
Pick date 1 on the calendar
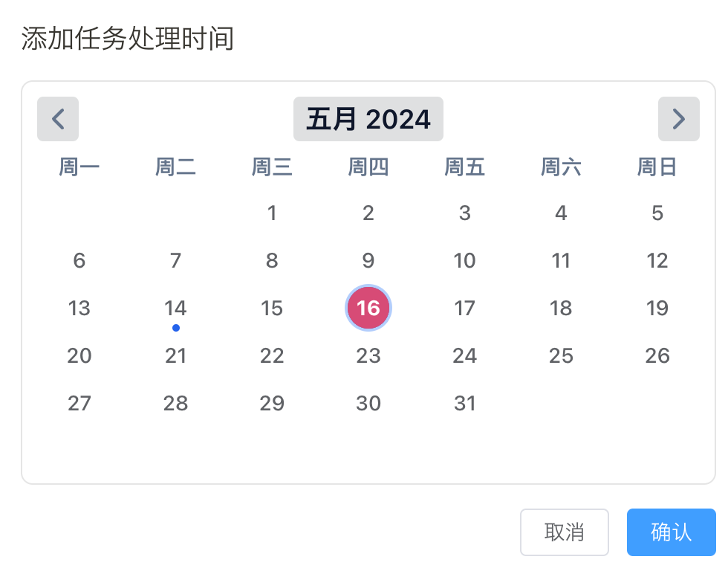(x=272, y=213)
